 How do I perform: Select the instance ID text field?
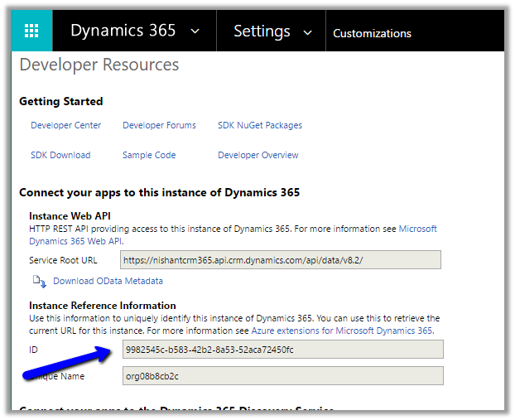tap(282, 350)
